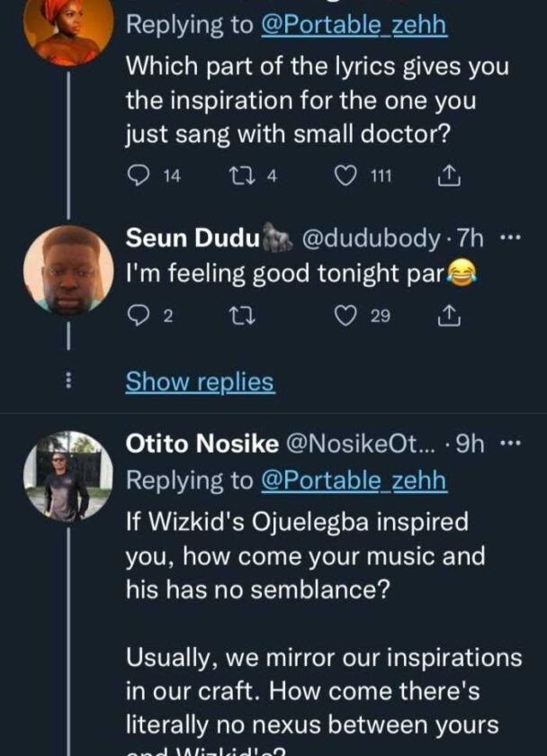
Task: Share Seun Dudu's tweet
Action: click(x=447, y=315)
